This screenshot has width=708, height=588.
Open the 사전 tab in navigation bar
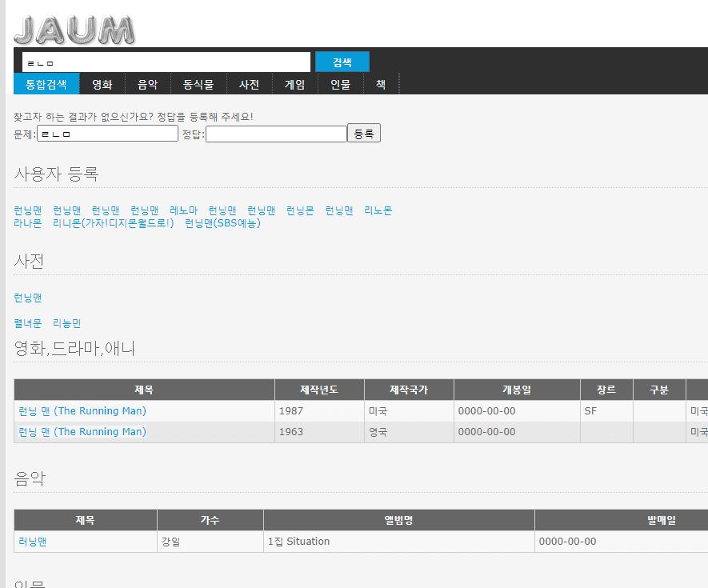[x=250, y=84]
